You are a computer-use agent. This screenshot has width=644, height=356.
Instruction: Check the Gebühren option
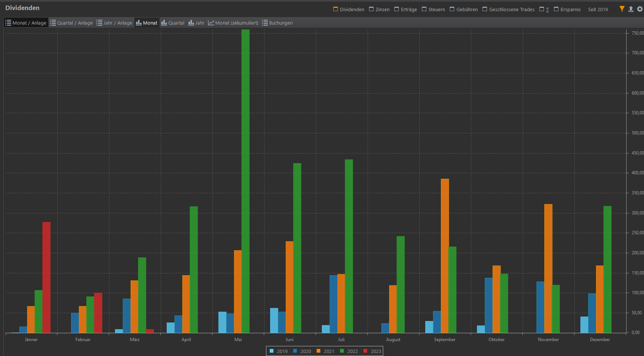[452, 9]
